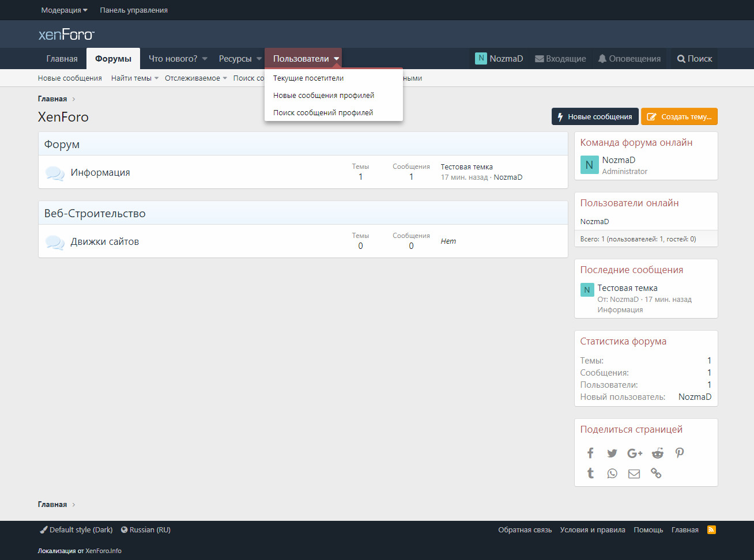Switch to Главная navigation tab
Viewport: 754px width, 560px height.
click(62, 59)
